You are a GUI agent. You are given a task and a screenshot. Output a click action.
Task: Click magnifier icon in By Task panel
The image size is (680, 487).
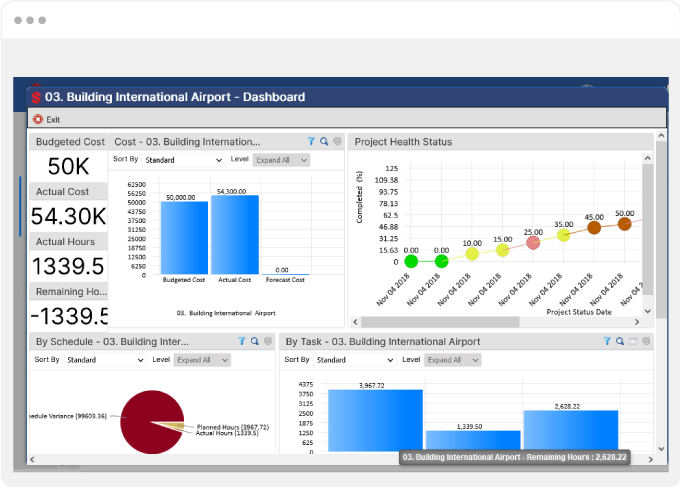click(620, 341)
